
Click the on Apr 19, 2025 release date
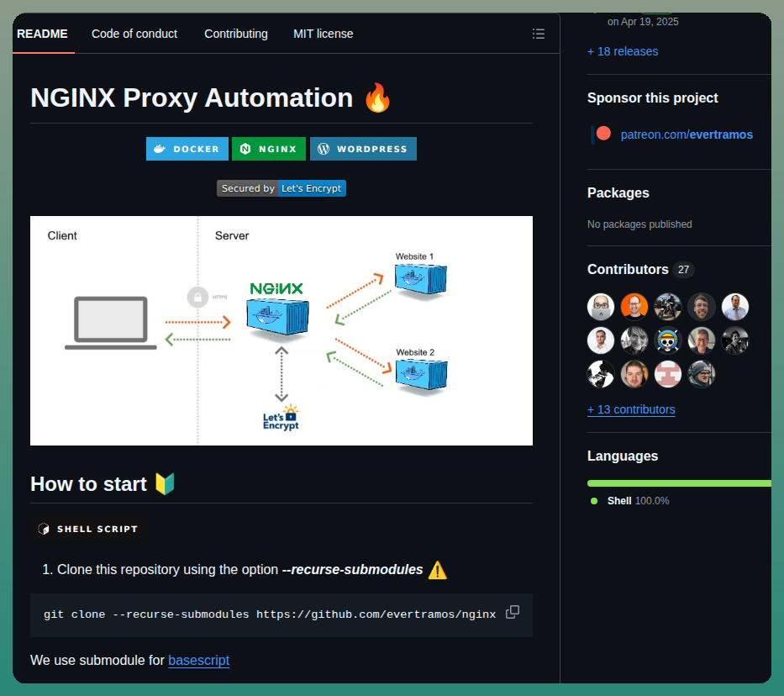tap(643, 22)
